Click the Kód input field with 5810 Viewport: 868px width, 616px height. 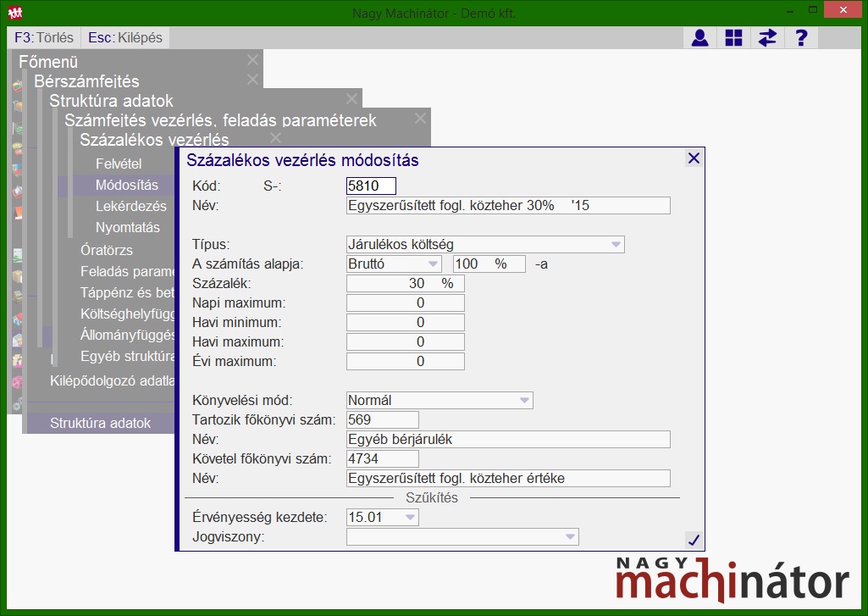(371, 186)
